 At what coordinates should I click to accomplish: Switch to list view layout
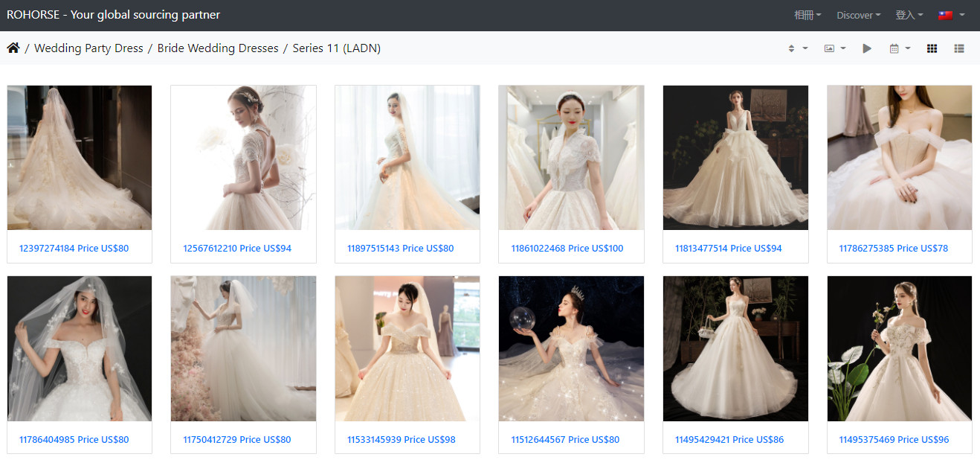[x=959, y=48]
